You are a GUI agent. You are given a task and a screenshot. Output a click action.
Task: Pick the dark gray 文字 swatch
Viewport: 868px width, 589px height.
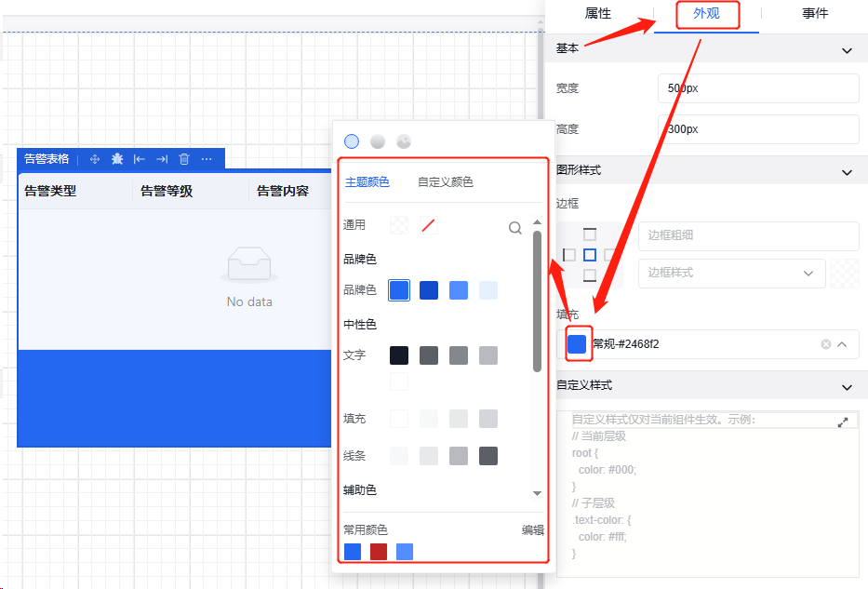click(429, 355)
